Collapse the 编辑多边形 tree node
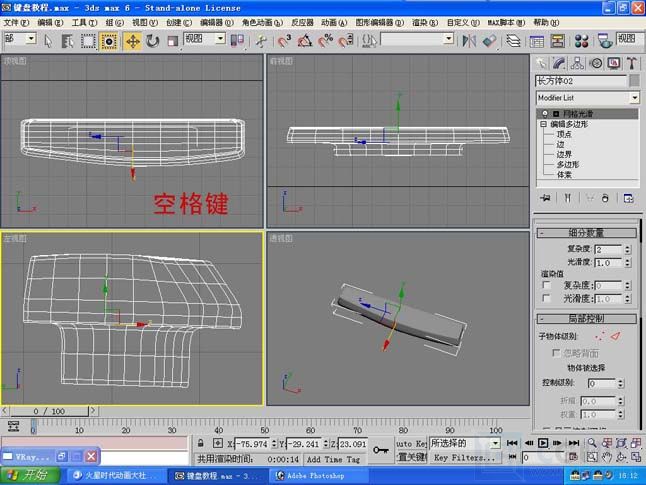 coord(543,124)
